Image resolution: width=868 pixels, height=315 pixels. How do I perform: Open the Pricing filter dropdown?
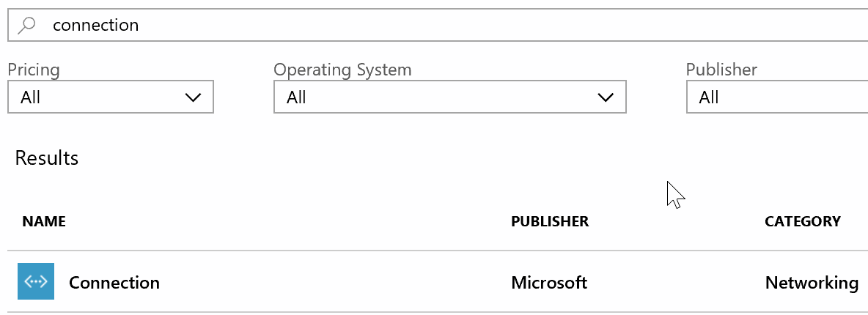110,97
